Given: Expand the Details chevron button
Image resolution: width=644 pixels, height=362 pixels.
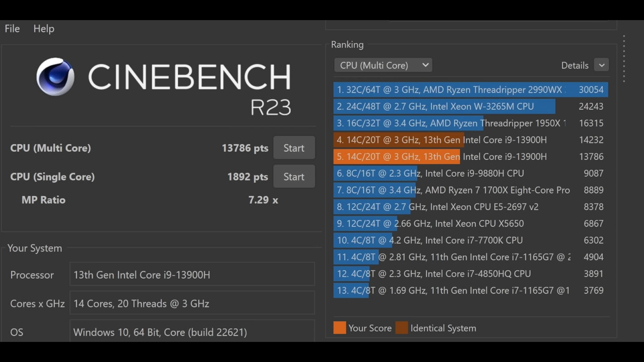Looking at the screenshot, I should [x=601, y=65].
